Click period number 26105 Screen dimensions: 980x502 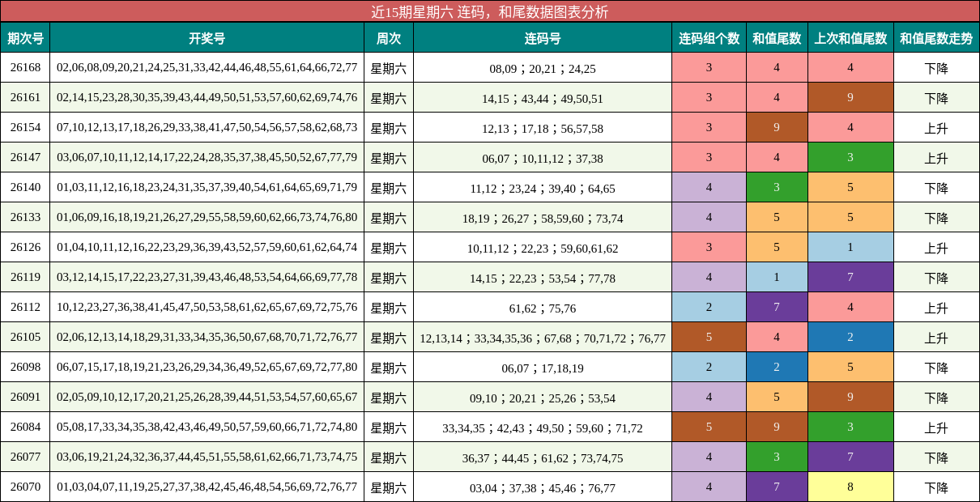click(x=25, y=337)
